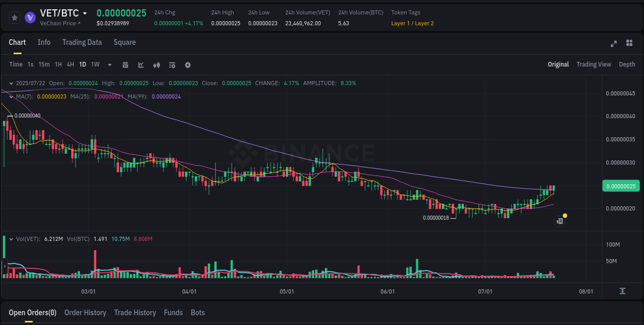Favorite VET/BTC using the star icon
Screen dimensions: 644x325
14,17
